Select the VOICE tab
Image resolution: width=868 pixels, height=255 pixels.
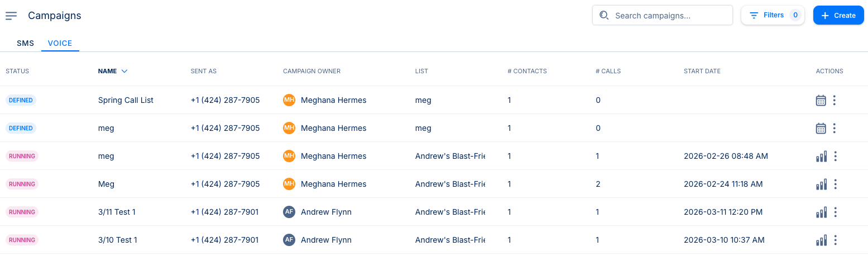click(60, 43)
